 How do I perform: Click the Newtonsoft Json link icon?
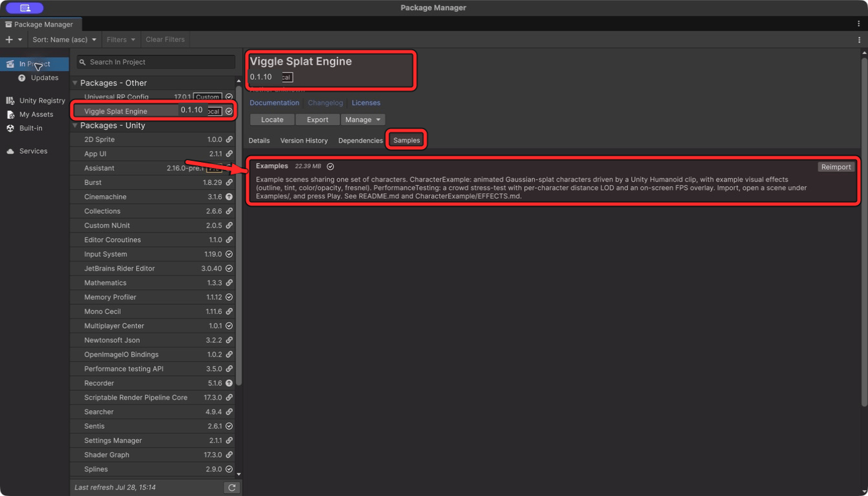(x=229, y=340)
